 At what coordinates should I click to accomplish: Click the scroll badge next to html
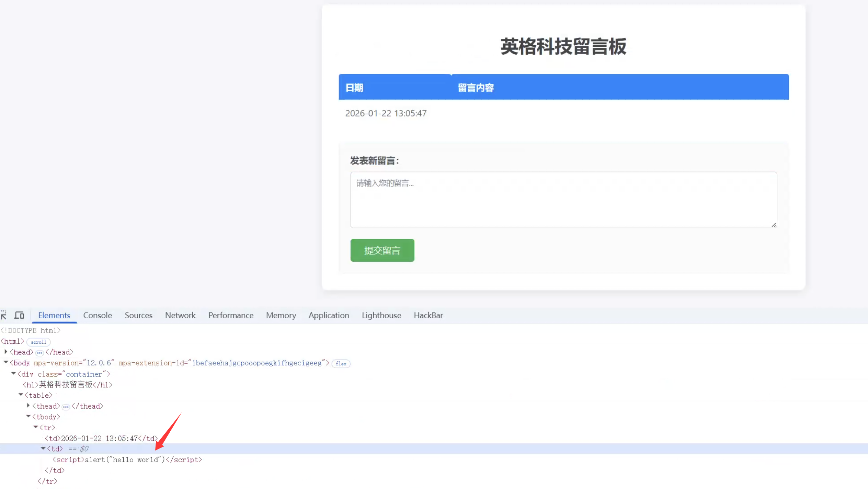(x=38, y=342)
